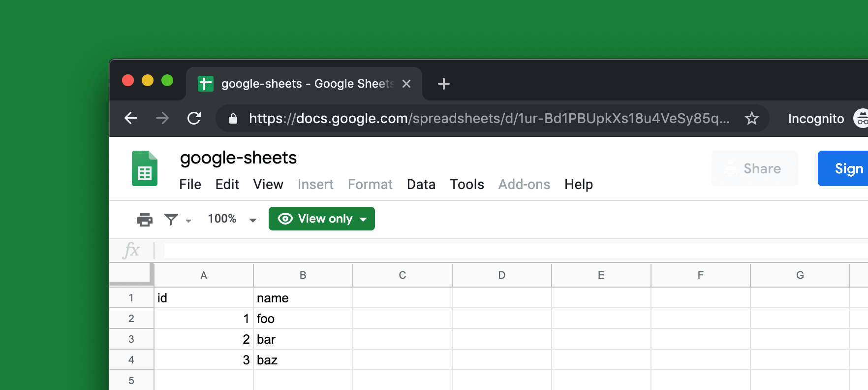Image resolution: width=868 pixels, height=390 pixels.
Task: Open the Data menu
Action: click(x=421, y=184)
